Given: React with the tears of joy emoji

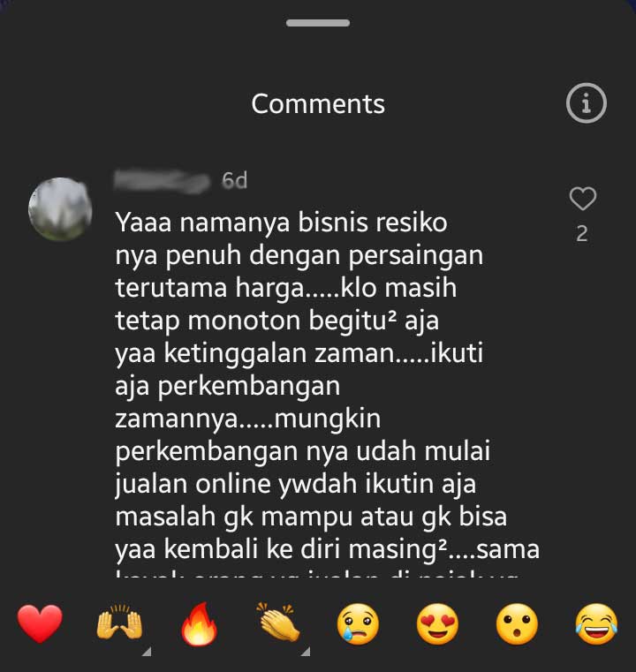Looking at the screenshot, I should point(596,624).
